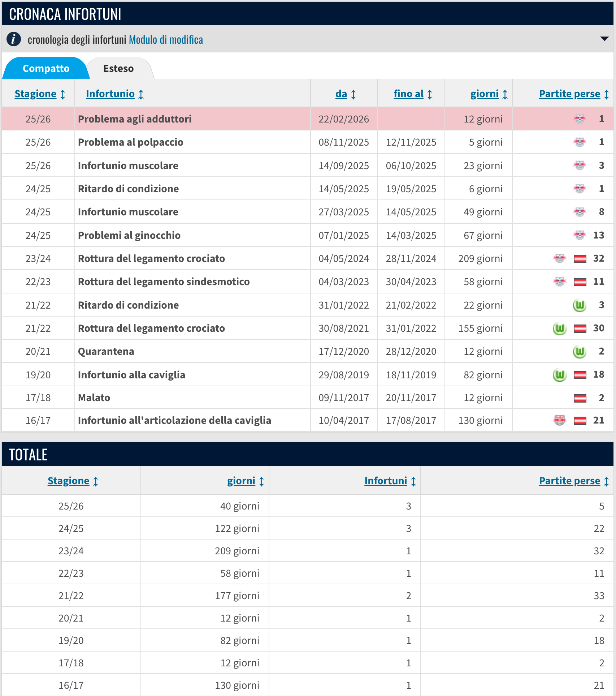The image size is (616, 696).
Task: Click RB Leipzig logo in Problema agli adduttori row
Action: pyautogui.click(x=580, y=119)
